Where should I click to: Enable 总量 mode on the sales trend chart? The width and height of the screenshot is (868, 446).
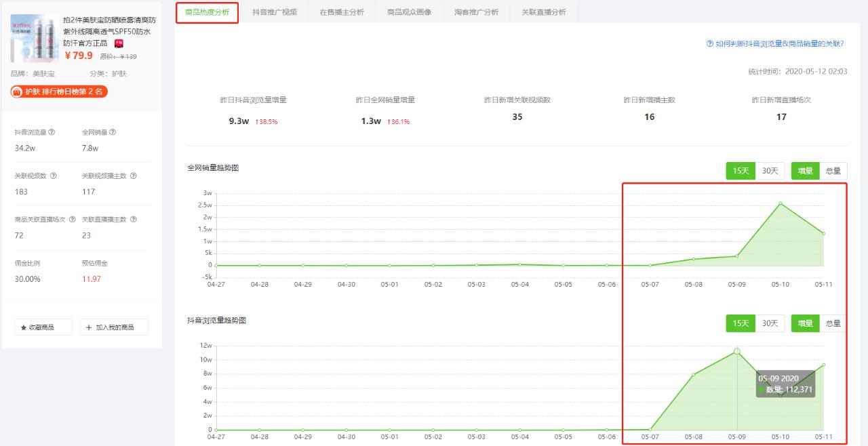click(x=833, y=171)
